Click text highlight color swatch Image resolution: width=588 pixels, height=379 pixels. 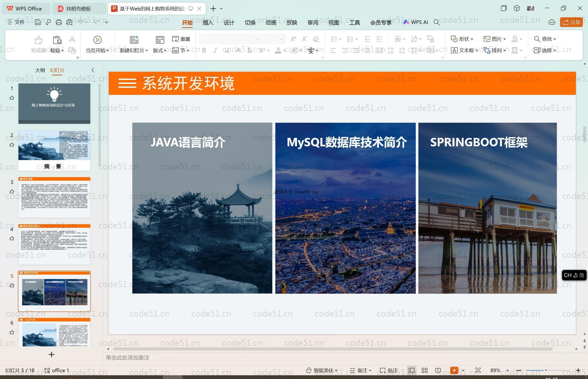(x=294, y=50)
